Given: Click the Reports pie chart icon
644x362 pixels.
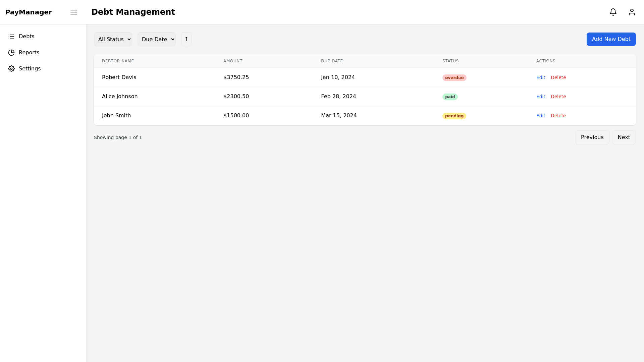Looking at the screenshot, I should click(x=11, y=52).
